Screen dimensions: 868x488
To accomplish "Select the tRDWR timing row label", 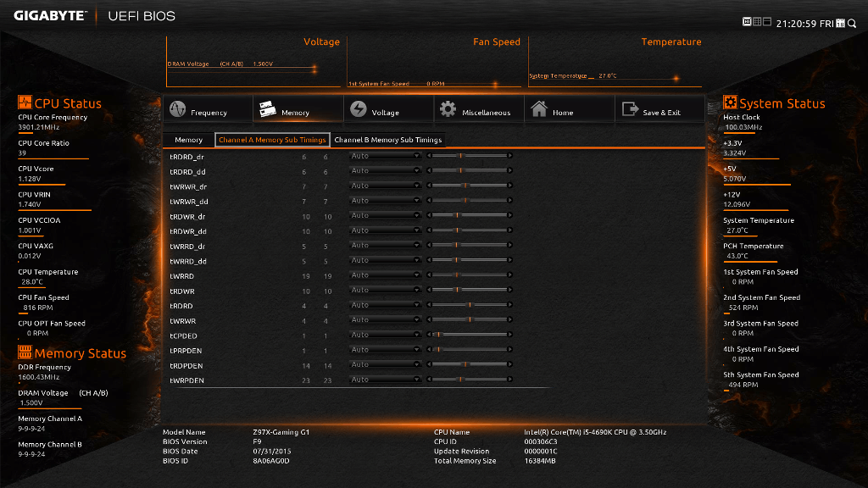I will (182, 291).
